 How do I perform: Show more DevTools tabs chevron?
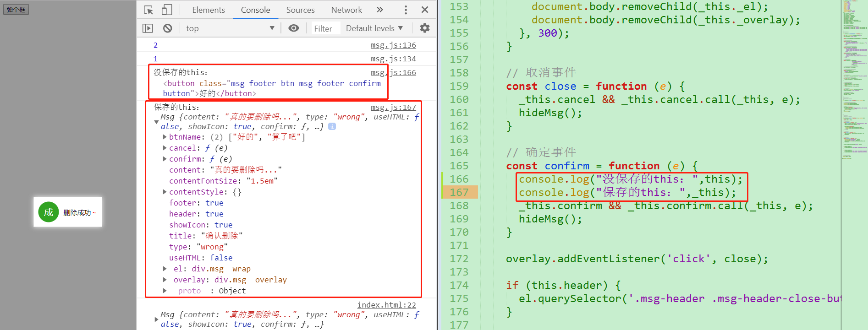pos(379,10)
